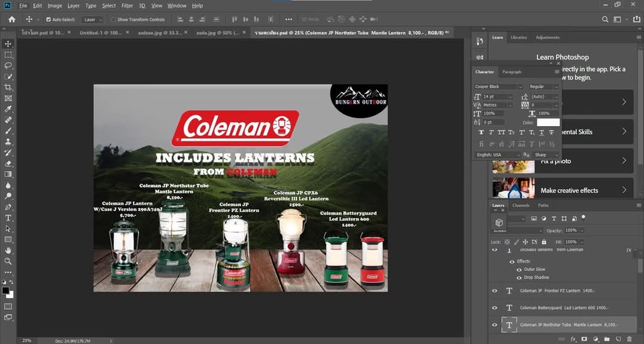Uncheck the Auto-Select checkbox
The width and height of the screenshot is (644, 344).
[48, 19]
